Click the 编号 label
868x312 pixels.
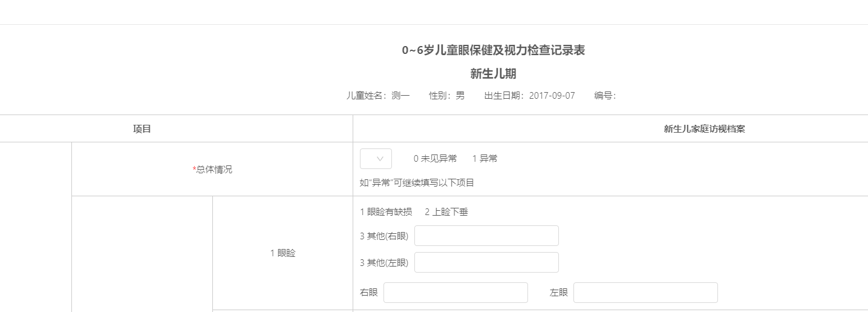pyautogui.click(x=605, y=96)
